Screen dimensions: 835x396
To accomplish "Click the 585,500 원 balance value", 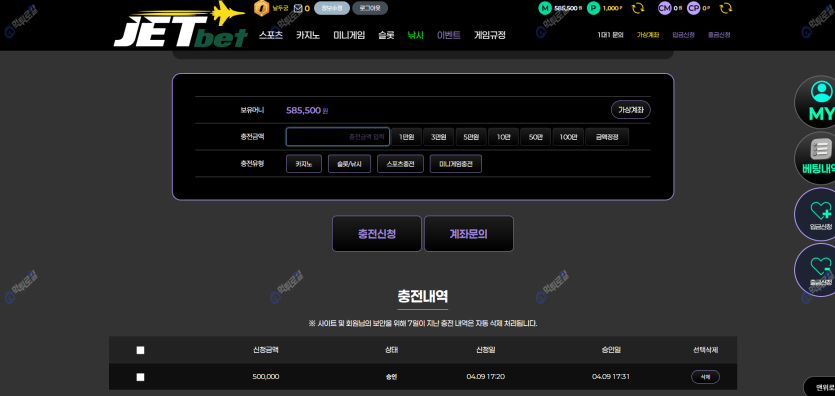I will (x=307, y=110).
